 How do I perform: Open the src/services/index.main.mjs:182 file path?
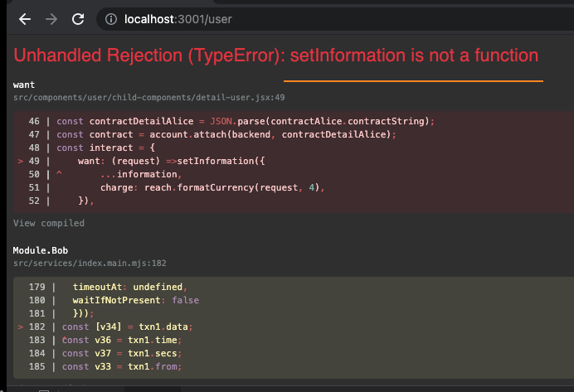click(90, 263)
